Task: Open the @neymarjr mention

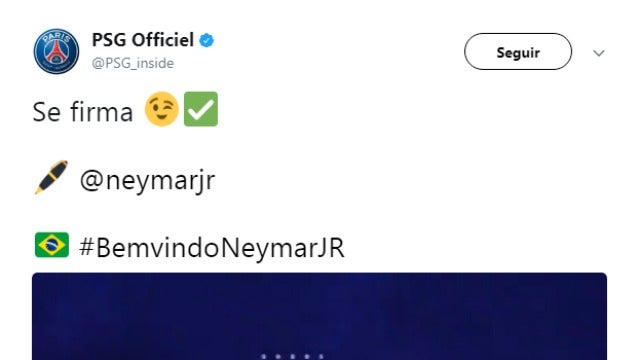Action: coord(147,180)
